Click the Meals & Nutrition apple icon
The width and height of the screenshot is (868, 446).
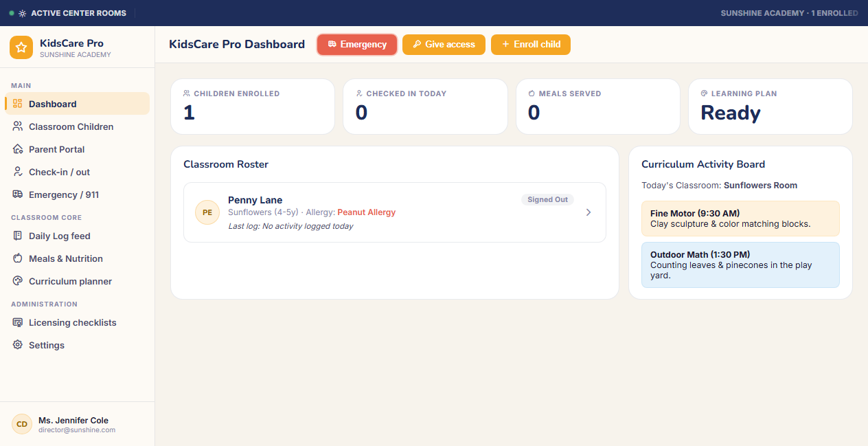(18, 258)
